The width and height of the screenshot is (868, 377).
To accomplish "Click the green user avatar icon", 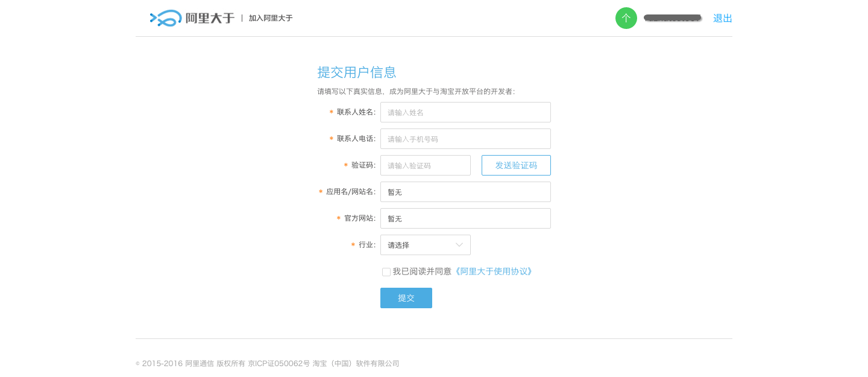I will click(x=626, y=18).
